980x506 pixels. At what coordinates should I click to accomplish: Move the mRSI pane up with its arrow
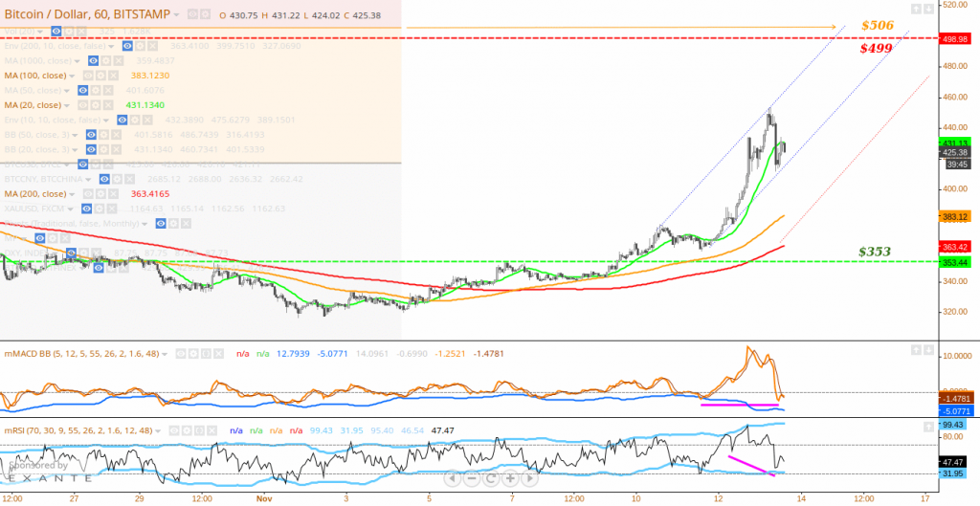coord(928,426)
